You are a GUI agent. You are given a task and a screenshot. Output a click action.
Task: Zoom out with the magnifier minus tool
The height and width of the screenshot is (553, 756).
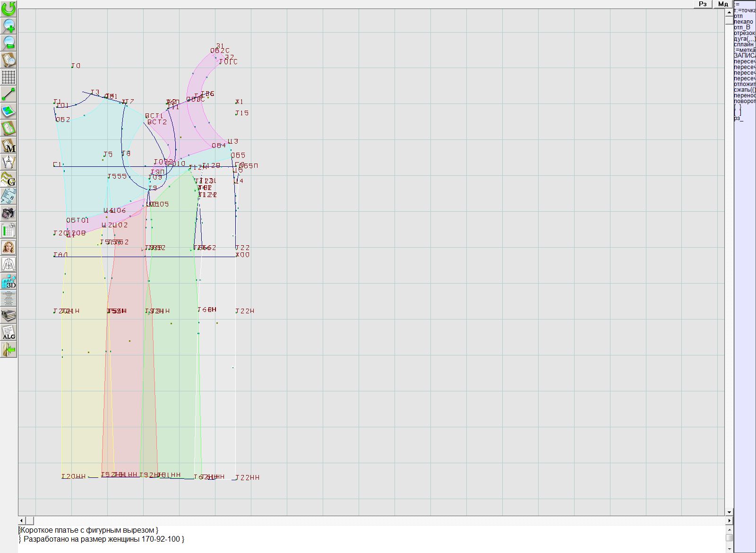(9, 43)
